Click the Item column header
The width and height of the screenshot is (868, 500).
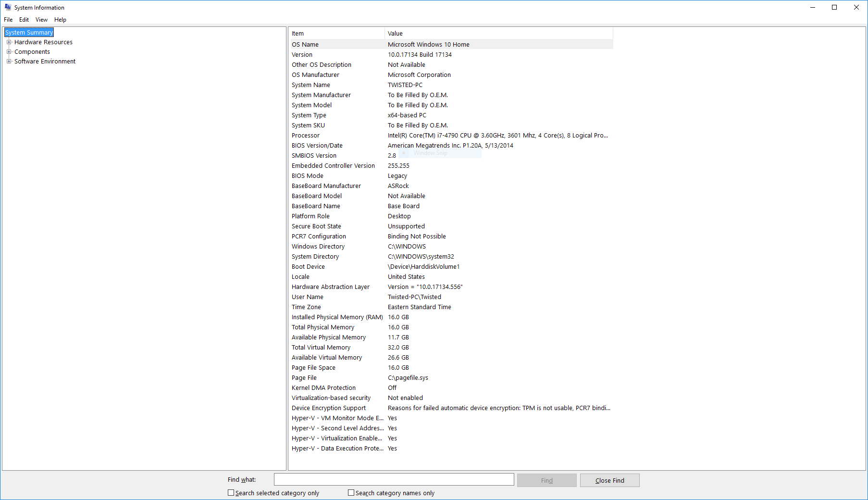pos(336,33)
